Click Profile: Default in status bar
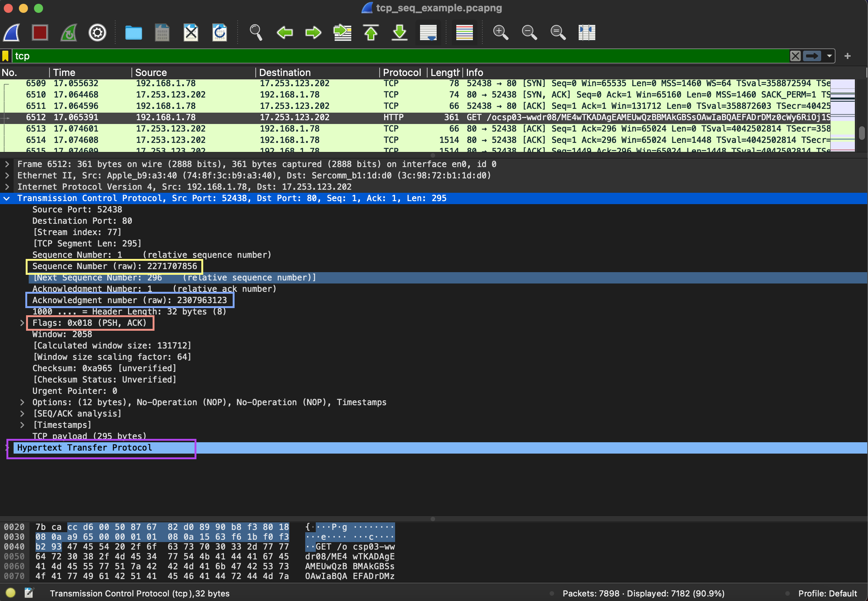The height and width of the screenshot is (601, 868). pyautogui.click(x=827, y=593)
